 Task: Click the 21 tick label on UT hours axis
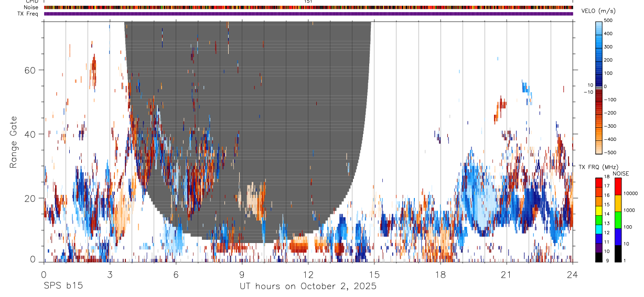pos(506,274)
